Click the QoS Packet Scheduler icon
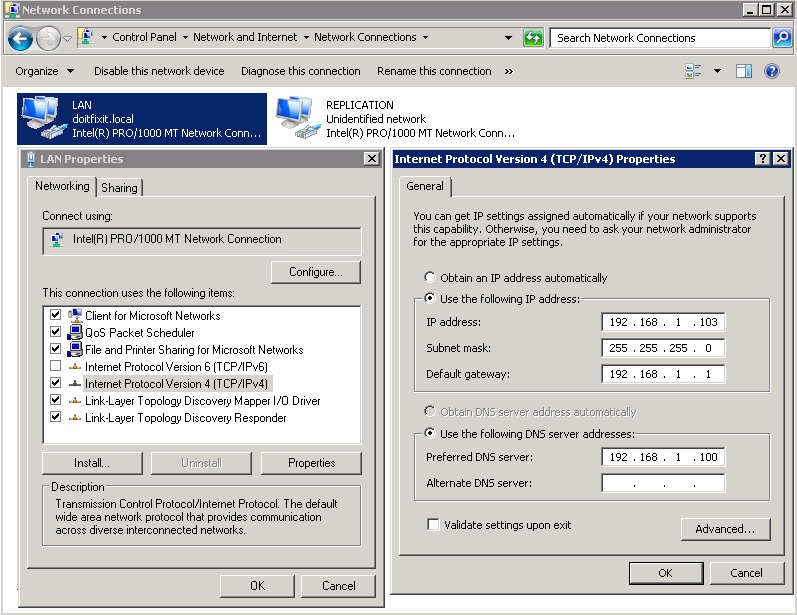Viewport: 797px width, 615px height. 75,332
